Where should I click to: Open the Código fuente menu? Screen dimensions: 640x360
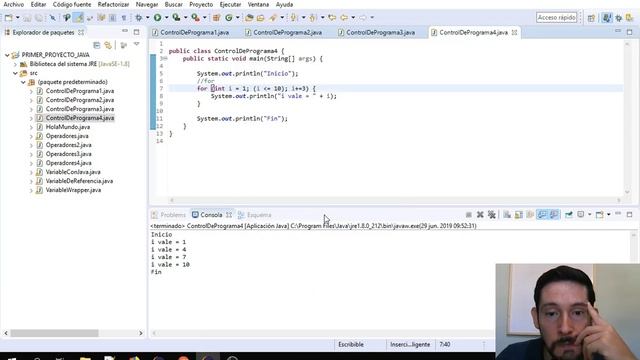pos(72,4)
